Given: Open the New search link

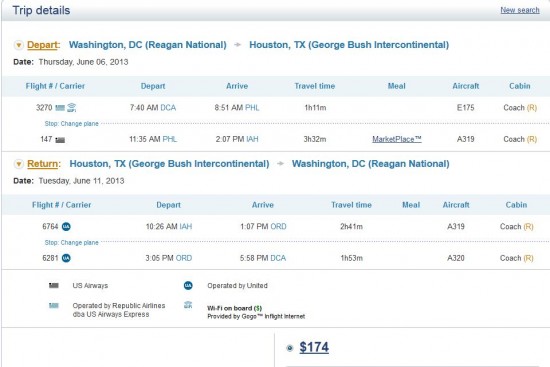Looking at the screenshot, I should click(520, 10).
